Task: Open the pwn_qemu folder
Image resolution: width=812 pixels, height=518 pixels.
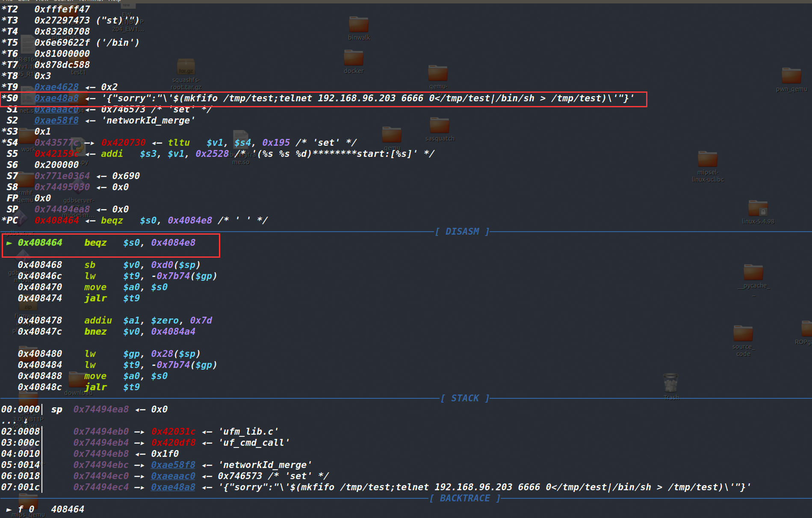Action: [x=791, y=79]
